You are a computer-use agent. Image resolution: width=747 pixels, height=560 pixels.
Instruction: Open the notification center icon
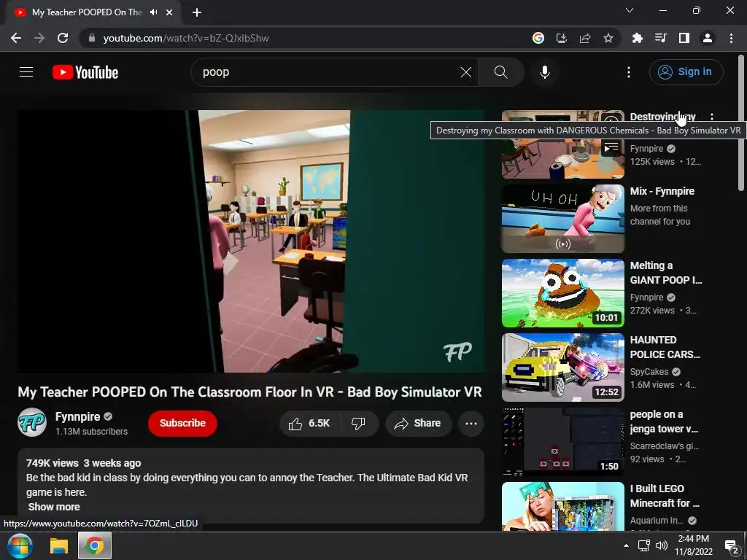(x=732, y=545)
